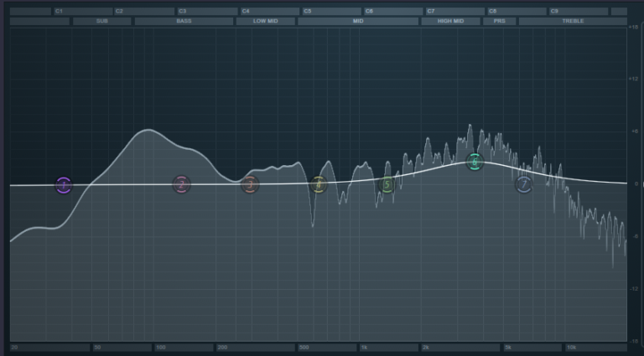Click the 1k frequency ruler label
Screen dimensions: 644x356
pos(366,347)
